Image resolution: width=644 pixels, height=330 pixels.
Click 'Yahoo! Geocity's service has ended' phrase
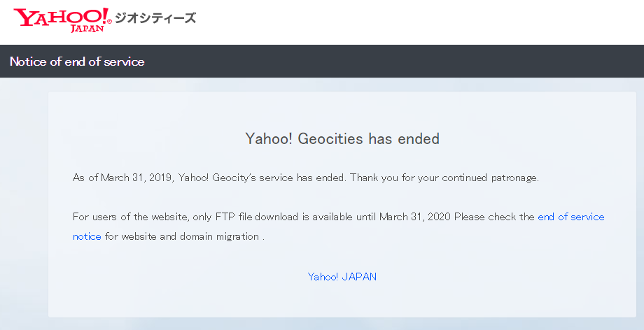[x=262, y=178]
